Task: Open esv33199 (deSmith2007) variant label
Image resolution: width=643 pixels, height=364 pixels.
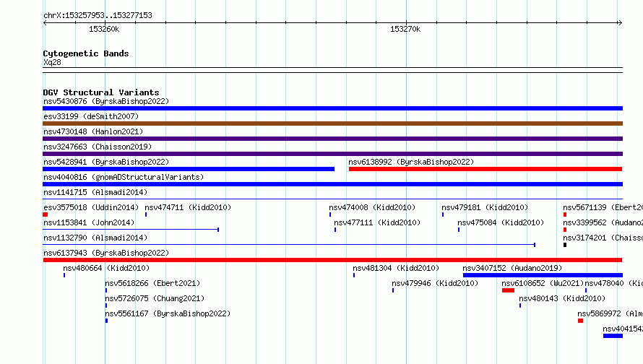Action: pyautogui.click(x=91, y=116)
